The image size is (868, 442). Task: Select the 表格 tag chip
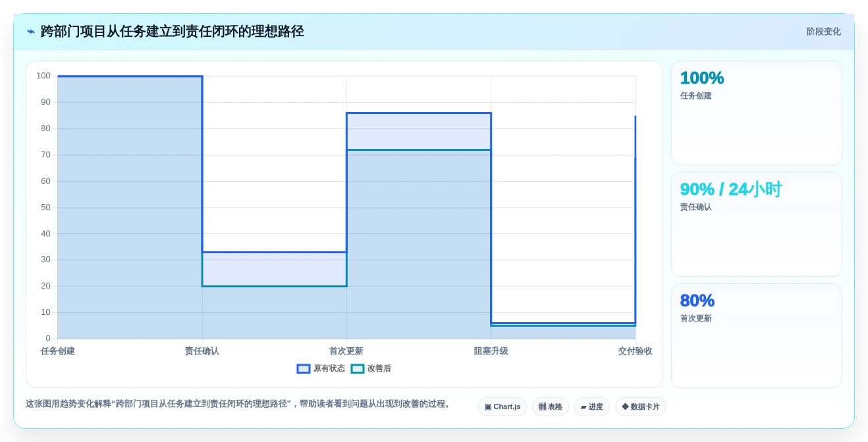coord(551,406)
